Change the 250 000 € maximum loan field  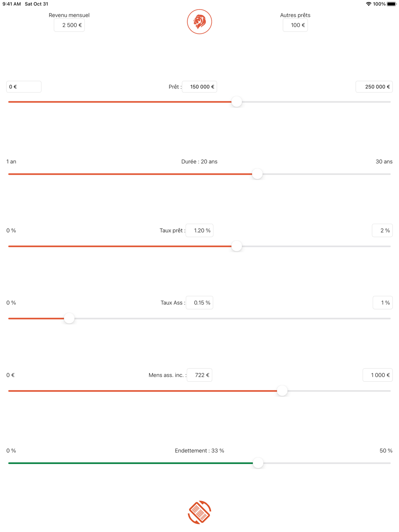pyautogui.click(x=374, y=87)
